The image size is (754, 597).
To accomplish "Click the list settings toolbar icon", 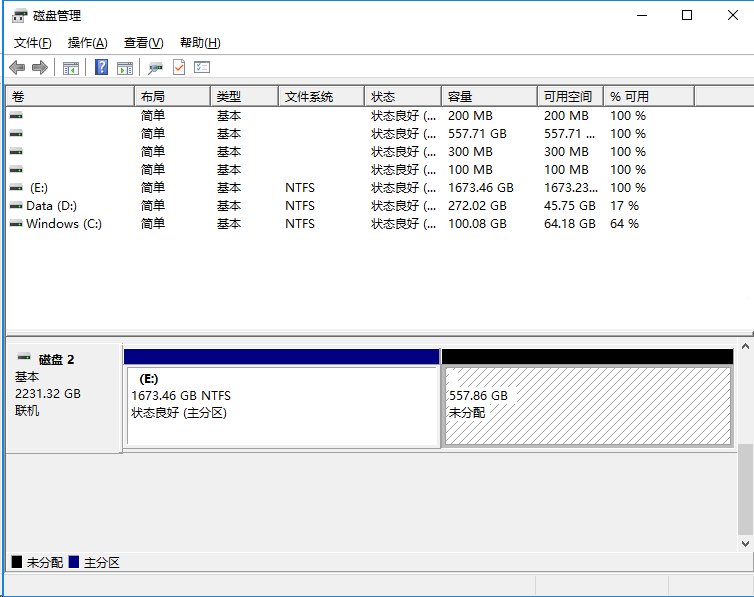I will (x=202, y=67).
